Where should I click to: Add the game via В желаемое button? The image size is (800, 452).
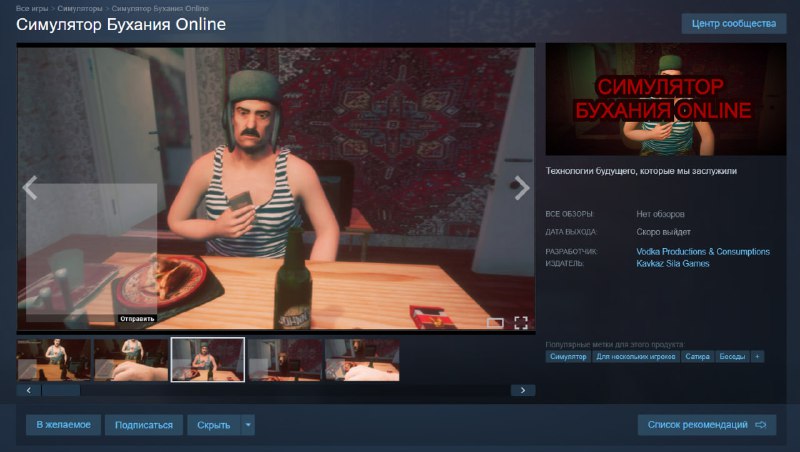(x=63, y=425)
